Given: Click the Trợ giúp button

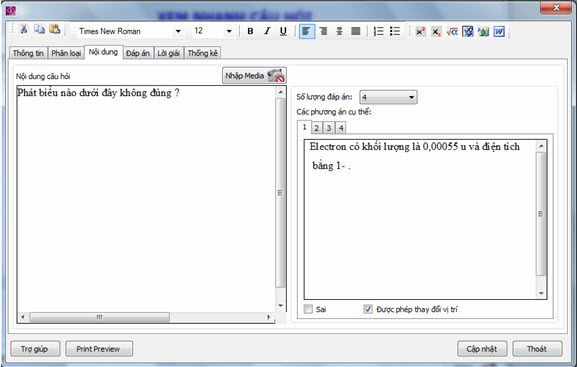Looking at the screenshot, I should pos(35,349).
